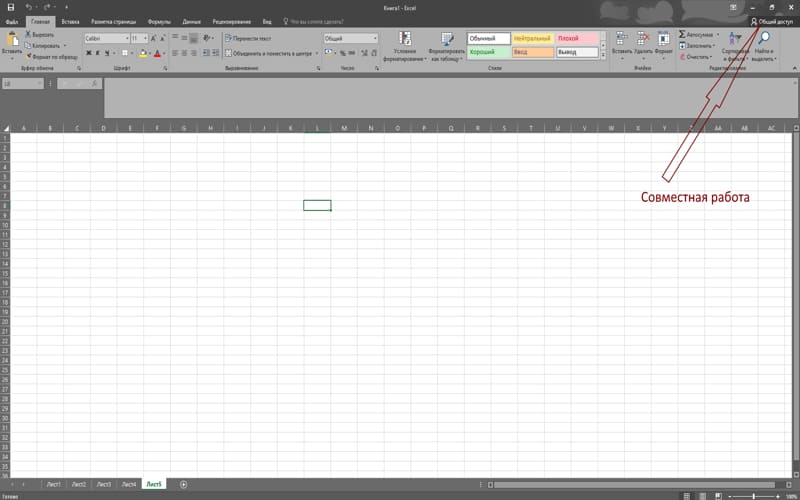Align text to middle of cell

(x=184, y=38)
